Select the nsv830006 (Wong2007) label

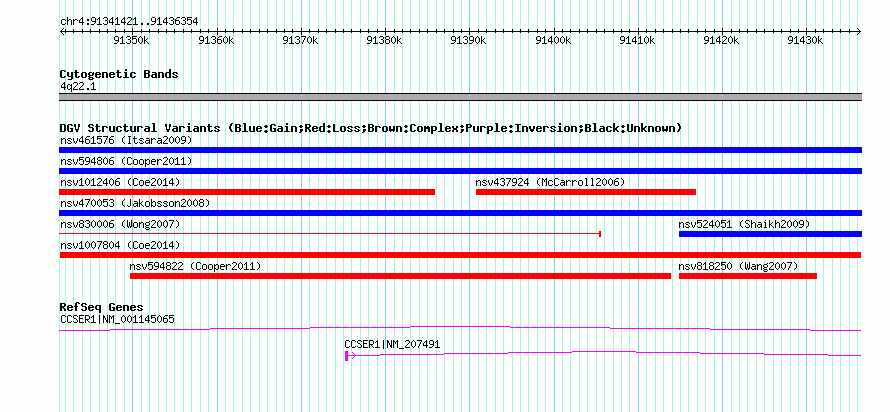pyautogui.click(x=120, y=224)
